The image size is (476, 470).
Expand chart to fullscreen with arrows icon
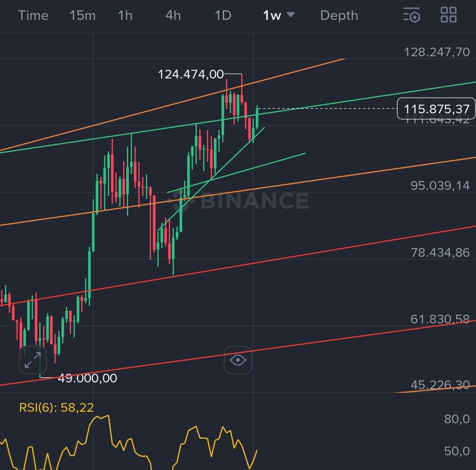click(33, 360)
